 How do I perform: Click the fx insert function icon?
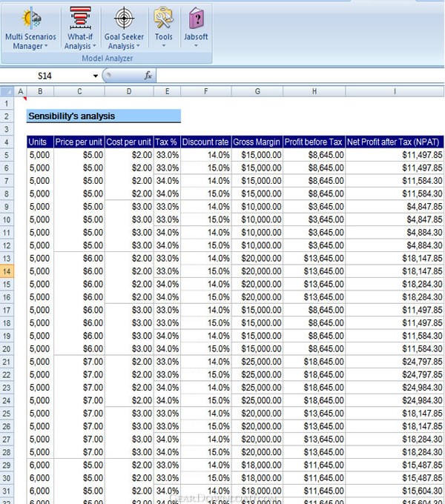pos(148,76)
